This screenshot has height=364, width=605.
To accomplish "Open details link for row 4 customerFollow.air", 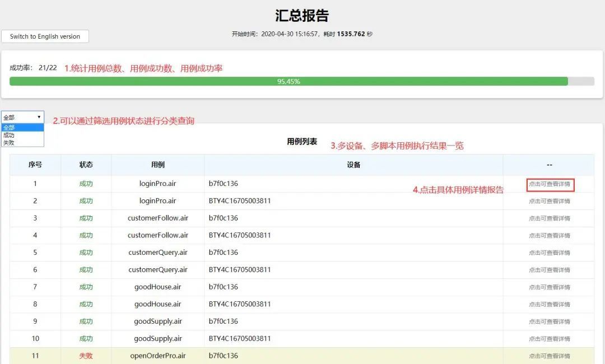I will tap(550, 236).
